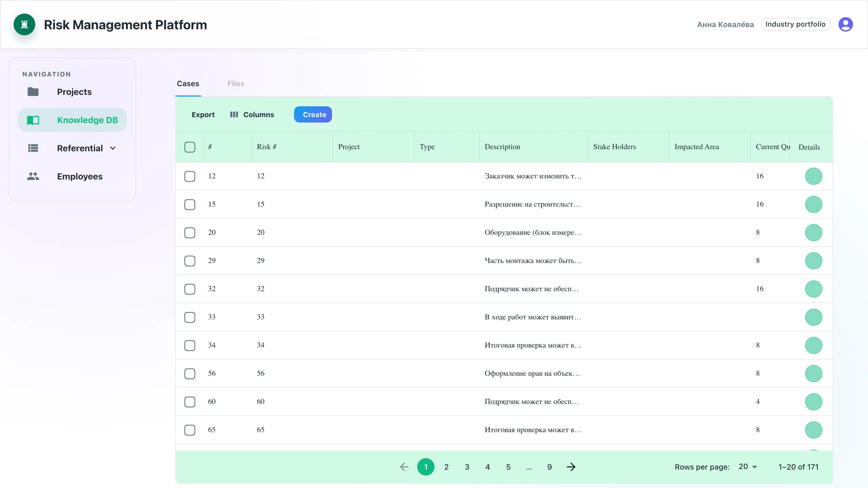Open the Rows per page dropdown
Screen dimensions: 868x488
[748, 467]
